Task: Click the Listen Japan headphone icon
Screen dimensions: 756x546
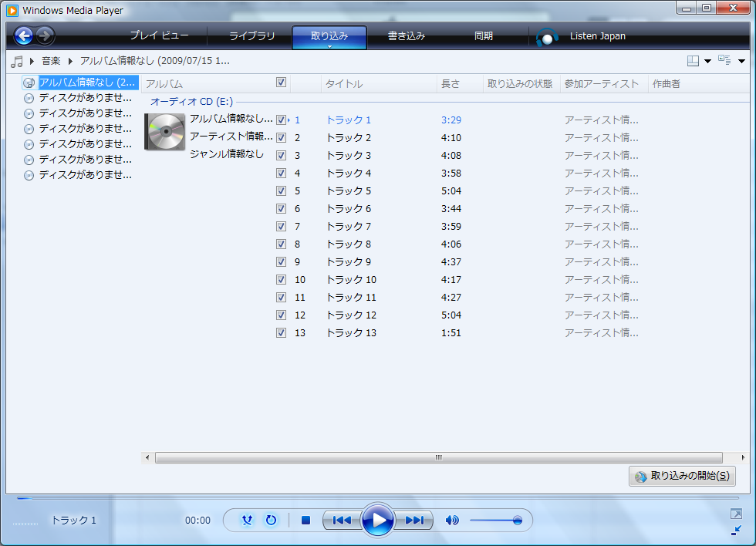Action: tap(547, 37)
